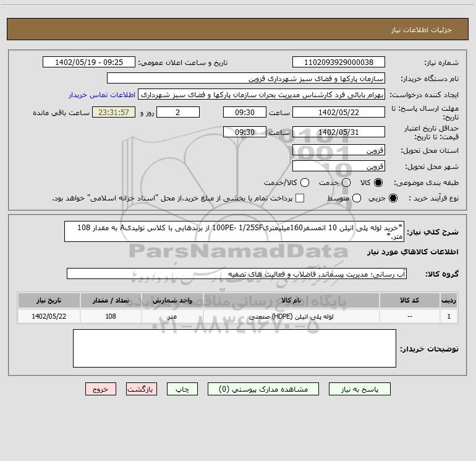
Task: Click the استان محل تحویل قزوین field
Action: (x=339, y=150)
